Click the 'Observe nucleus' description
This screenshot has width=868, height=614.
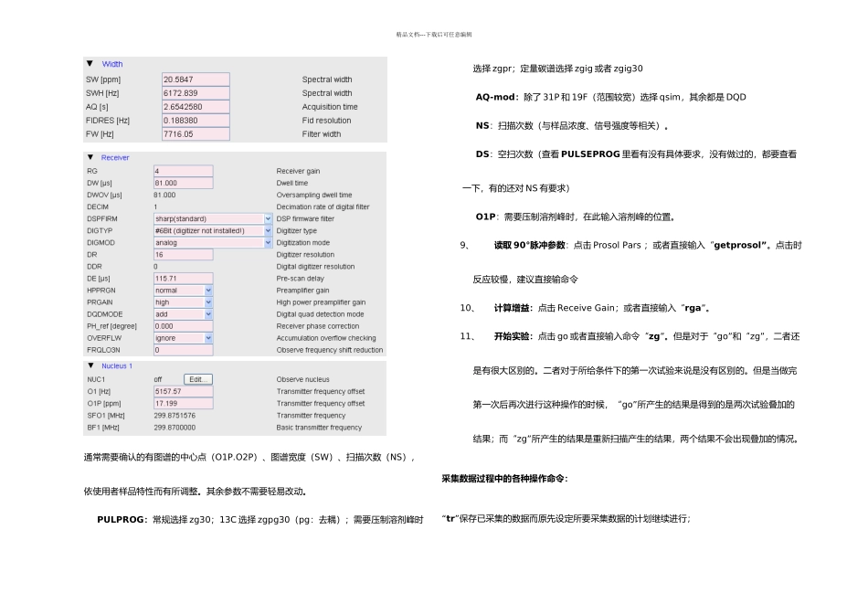tap(302, 379)
